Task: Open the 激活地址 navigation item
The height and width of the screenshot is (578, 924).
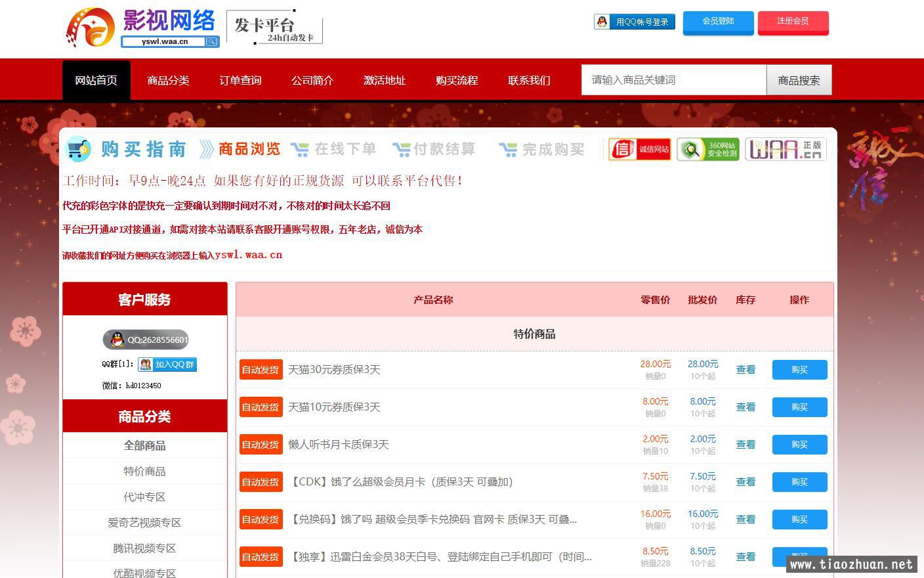Action: click(x=385, y=80)
